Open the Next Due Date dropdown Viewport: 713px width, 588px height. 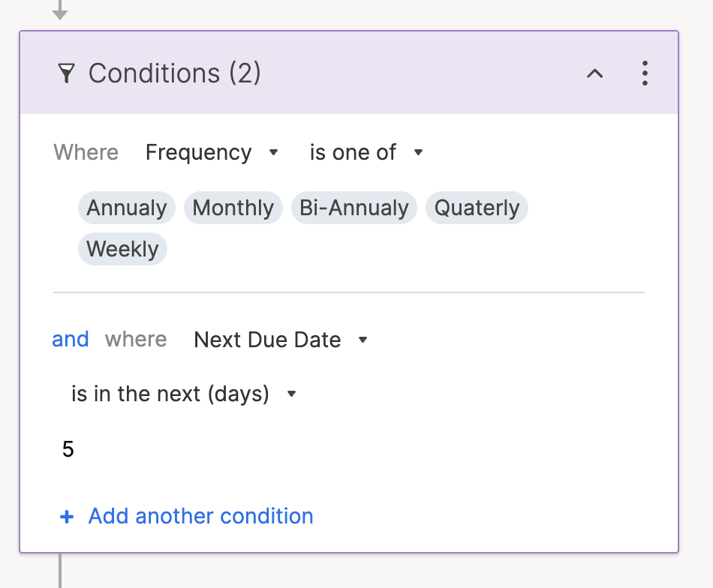click(x=267, y=340)
